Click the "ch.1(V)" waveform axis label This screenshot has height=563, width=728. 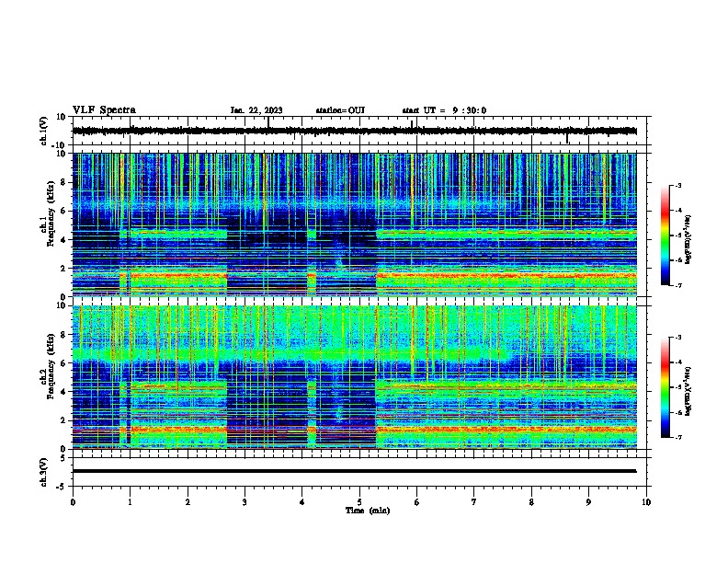[44, 131]
